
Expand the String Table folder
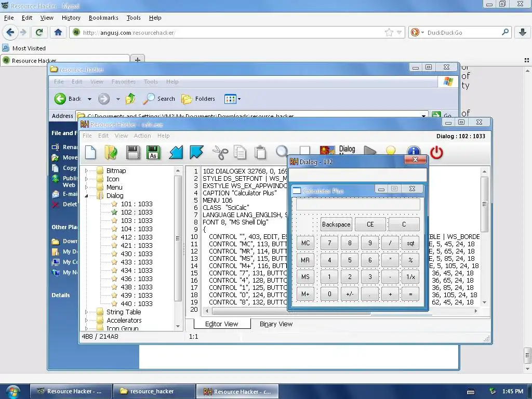coord(86,312)
